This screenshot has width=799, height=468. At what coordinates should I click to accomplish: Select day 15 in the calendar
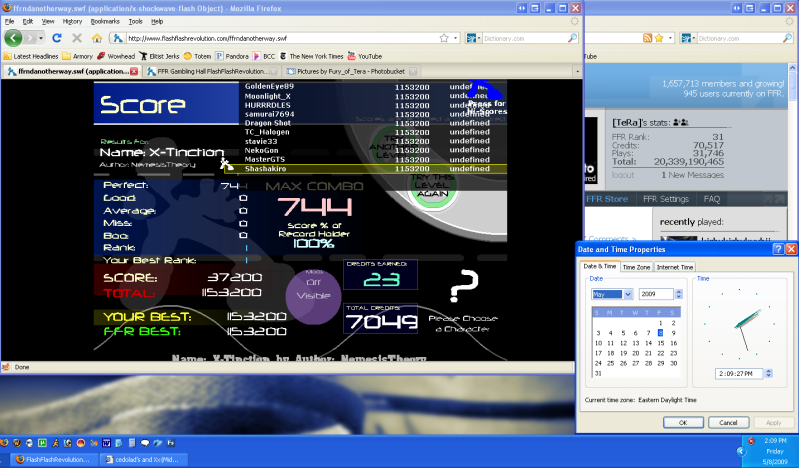(661, 342)
